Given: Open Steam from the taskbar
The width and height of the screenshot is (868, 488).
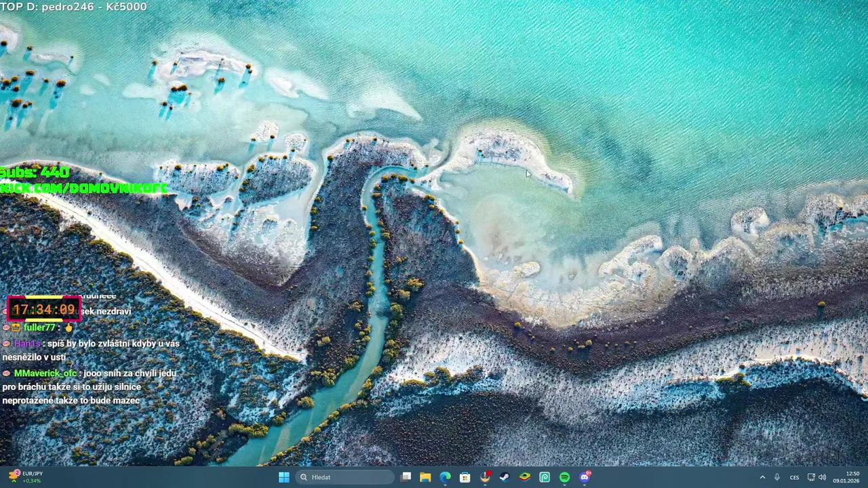Looking at the screenshot, I should coord(505,477).
